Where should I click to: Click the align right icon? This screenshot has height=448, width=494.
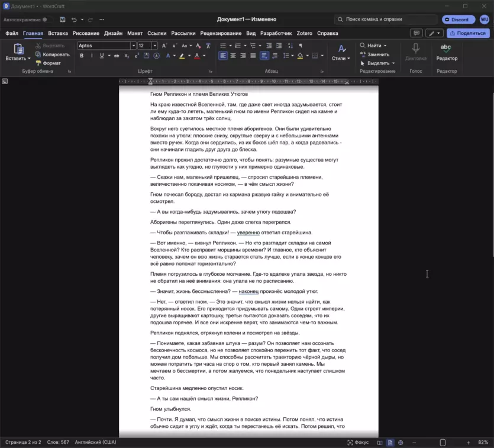pos(243,56)
